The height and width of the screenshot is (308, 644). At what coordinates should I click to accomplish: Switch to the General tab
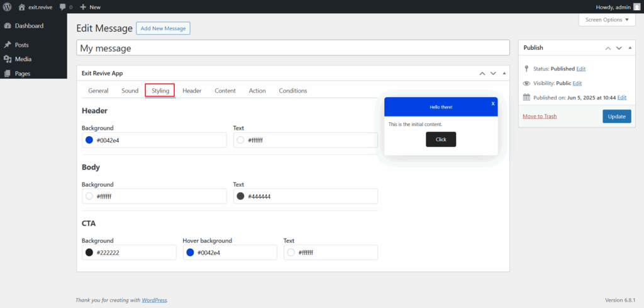98,91
